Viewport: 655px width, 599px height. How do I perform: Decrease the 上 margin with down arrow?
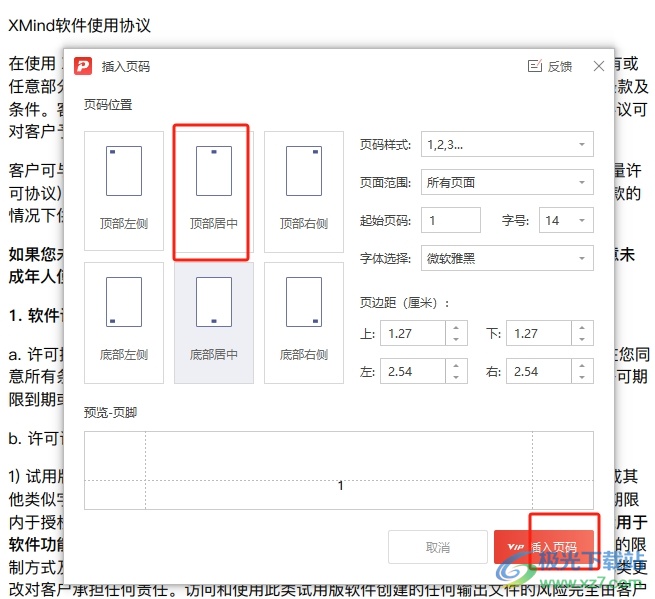(456, 339)
